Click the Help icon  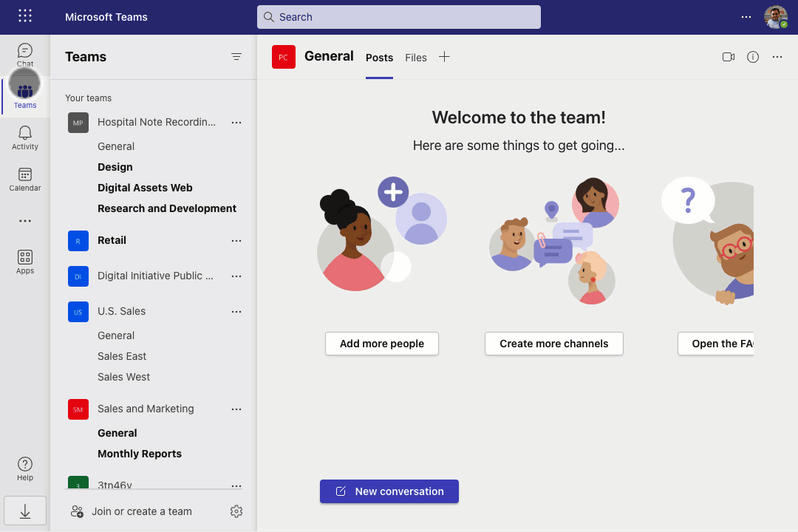[x=24, y=467]
